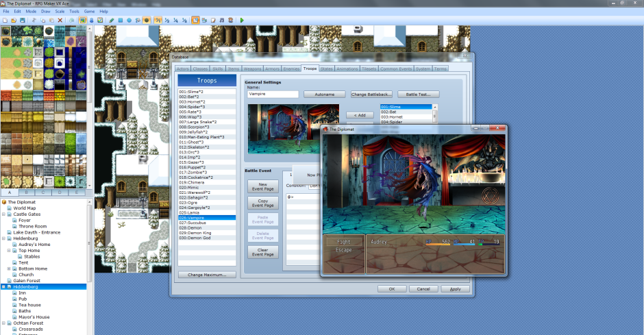Start Playtest with green play icon
This screenshot has height=335, width=644.
pos(242,20)
